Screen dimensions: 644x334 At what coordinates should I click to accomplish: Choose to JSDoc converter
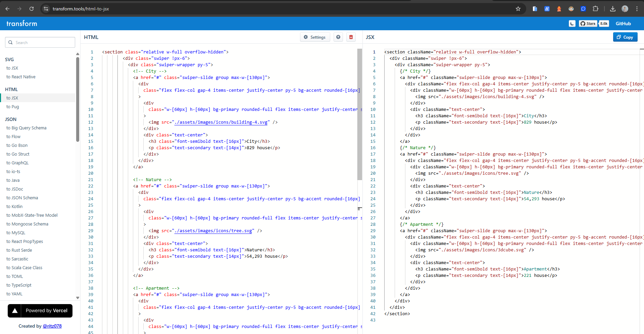pyautogui.click(x=15, y=189)
